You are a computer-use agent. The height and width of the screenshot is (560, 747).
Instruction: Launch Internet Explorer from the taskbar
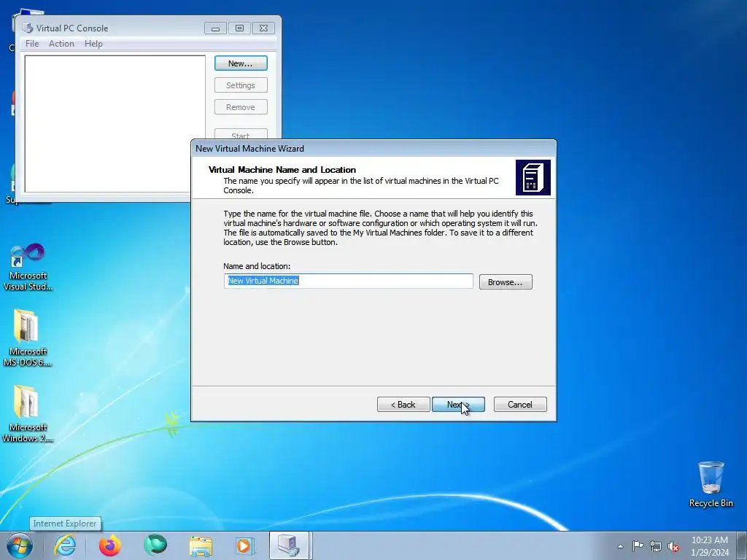tap(65, 545)
